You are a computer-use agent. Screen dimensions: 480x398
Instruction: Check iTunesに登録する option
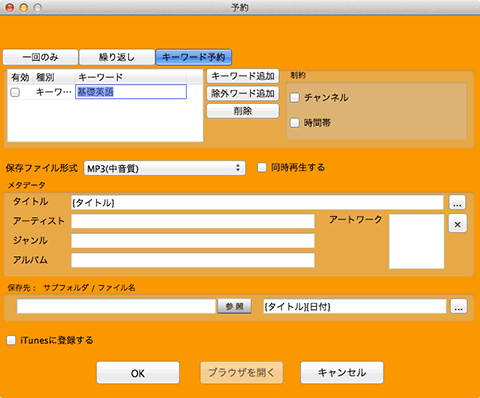point(11,340)
